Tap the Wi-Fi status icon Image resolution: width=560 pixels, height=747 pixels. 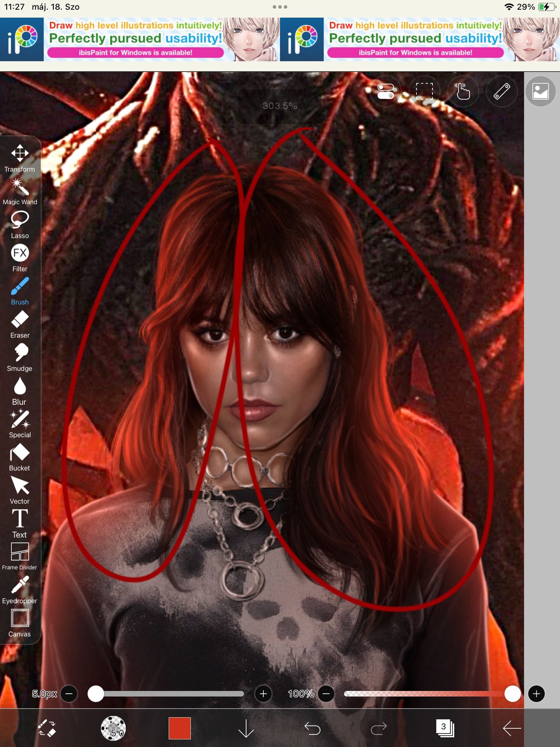click(x=509, y=7)
